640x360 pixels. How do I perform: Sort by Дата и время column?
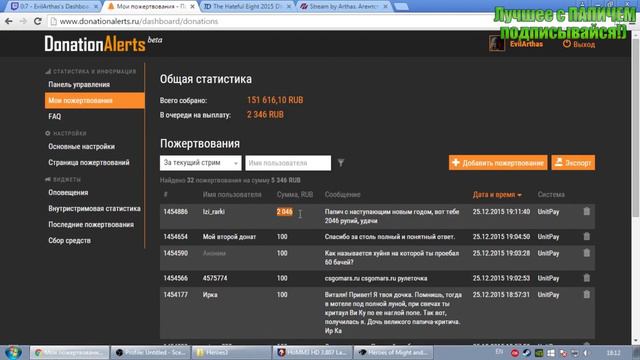click(x=497, y=195)
